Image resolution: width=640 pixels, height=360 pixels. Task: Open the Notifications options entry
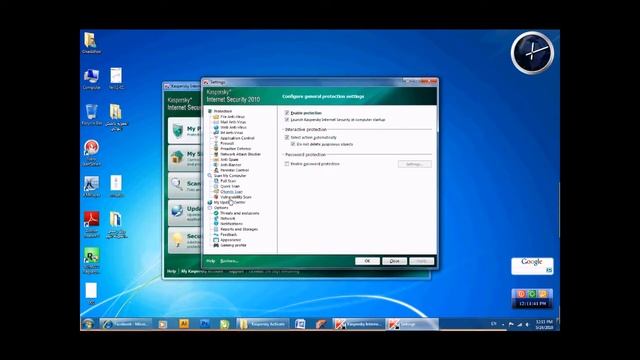(x=231, y=224)
